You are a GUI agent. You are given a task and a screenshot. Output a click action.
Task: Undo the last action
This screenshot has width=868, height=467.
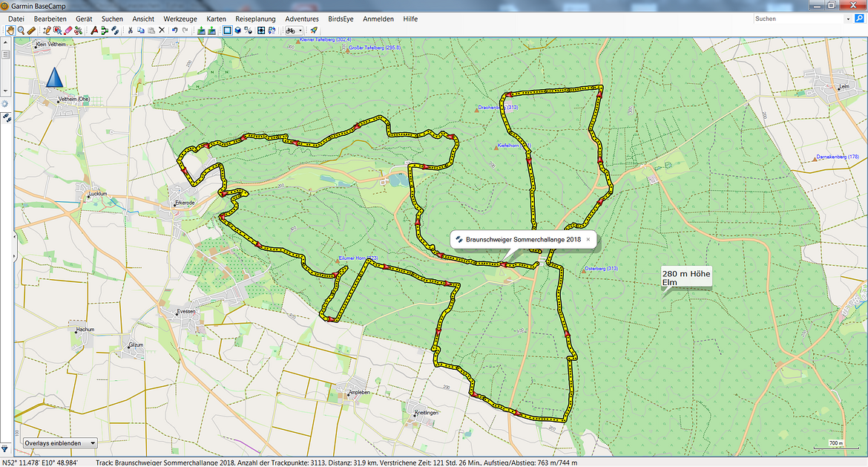click(174, 30)
